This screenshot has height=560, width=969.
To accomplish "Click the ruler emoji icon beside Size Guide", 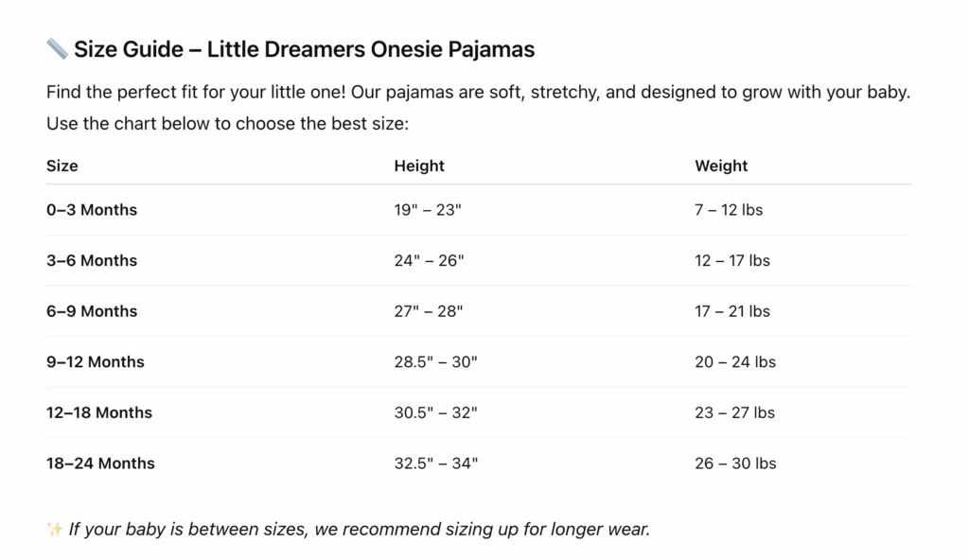I will (57, 49).
